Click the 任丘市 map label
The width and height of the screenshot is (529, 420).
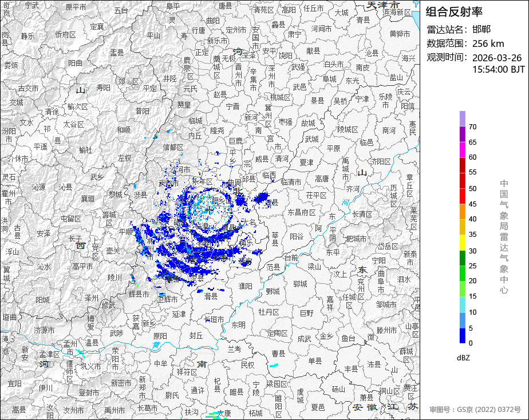[x=313, y=8]
